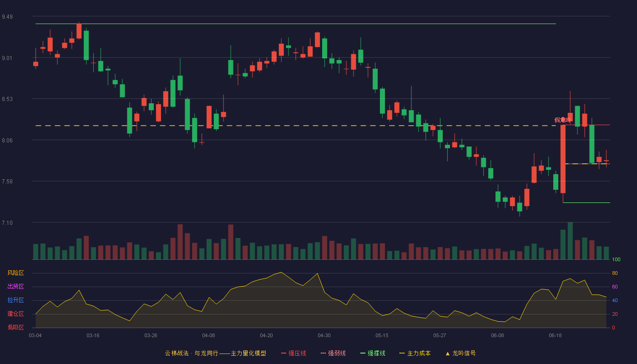This screenshot has height=364, width=637.
Task: Click the 03-26 date axis label
Action: (151, 335)
